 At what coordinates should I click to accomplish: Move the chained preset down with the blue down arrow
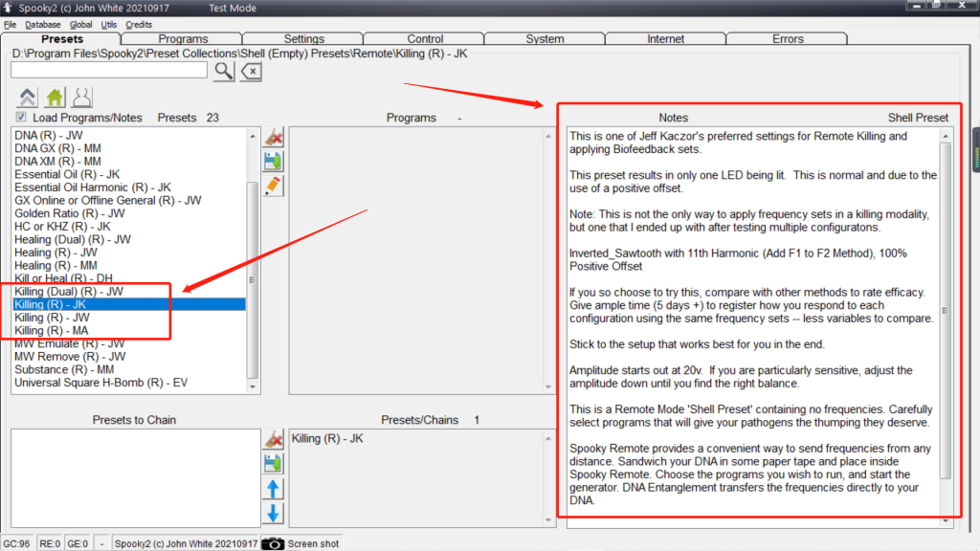pos(274,514)
